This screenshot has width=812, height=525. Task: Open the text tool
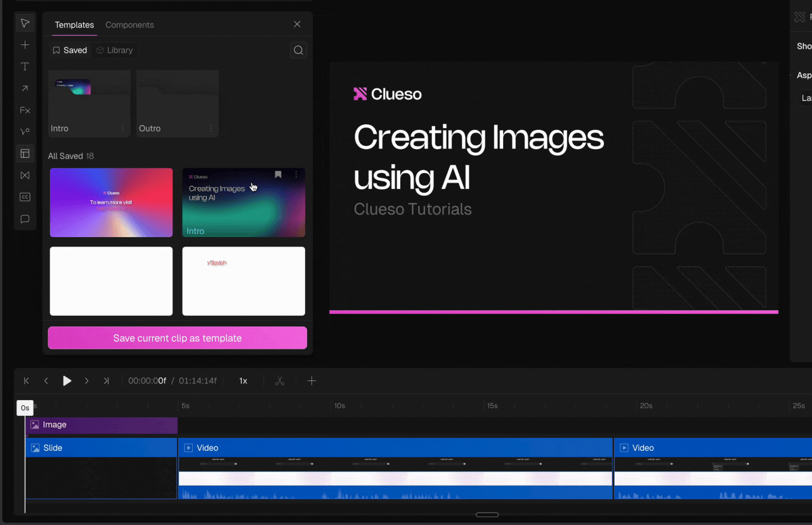coord(25,66)
